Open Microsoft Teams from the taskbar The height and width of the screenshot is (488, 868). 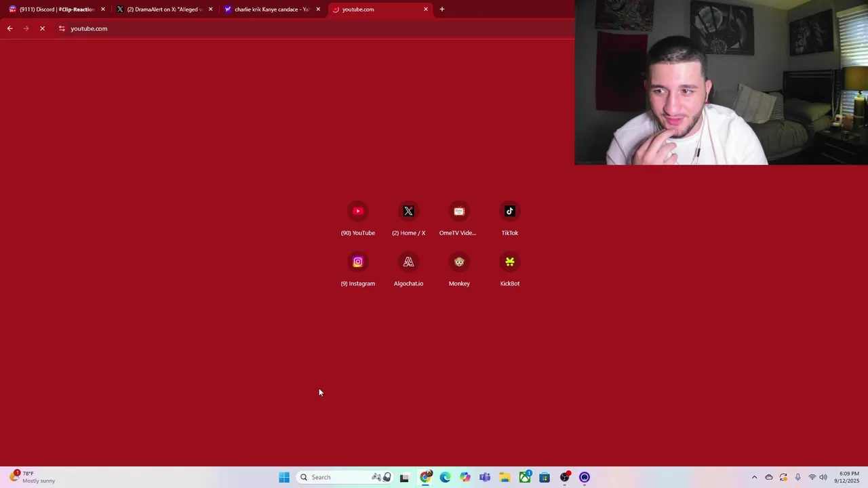pyautogui.click(x=485, y=477)
